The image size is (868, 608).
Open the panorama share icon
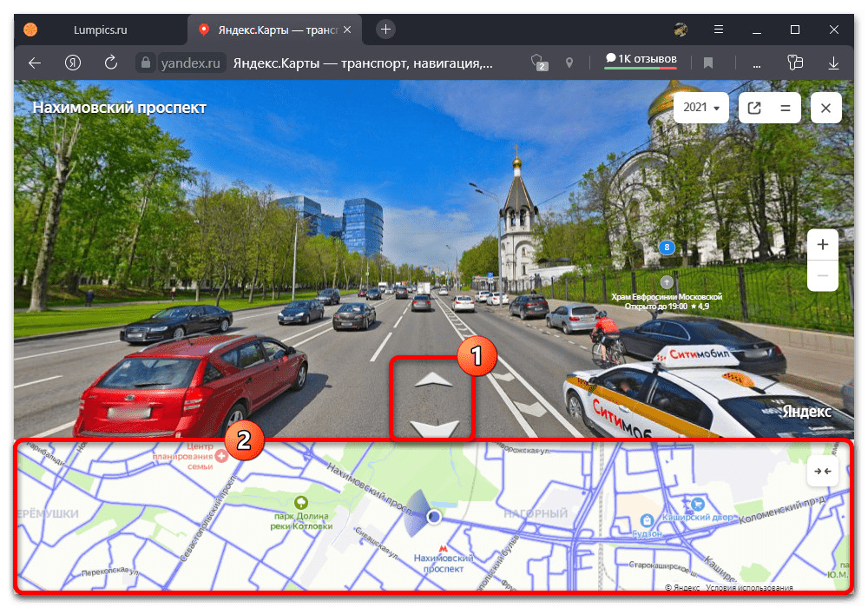[x=754, y=109]
